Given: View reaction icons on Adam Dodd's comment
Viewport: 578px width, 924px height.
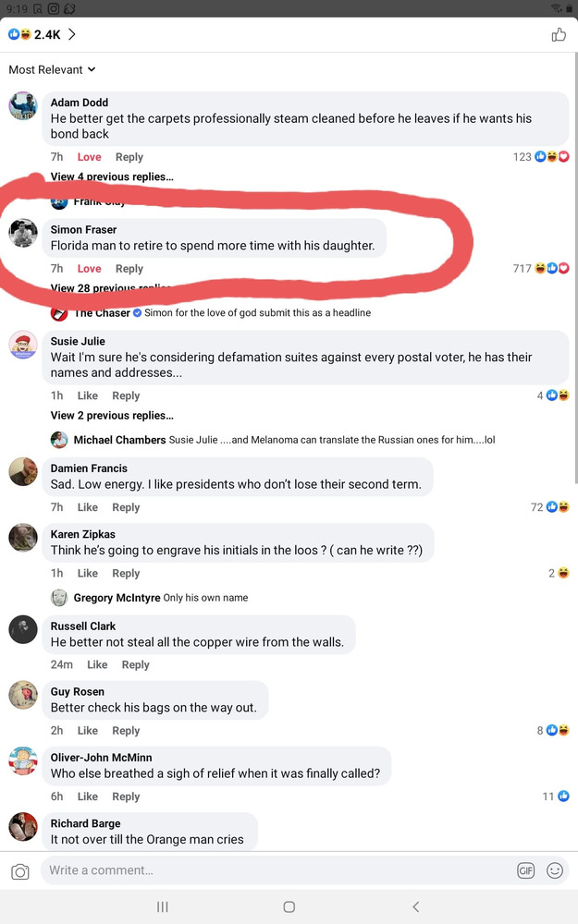Looking at the screenshot, I should [x=553, y=157].
